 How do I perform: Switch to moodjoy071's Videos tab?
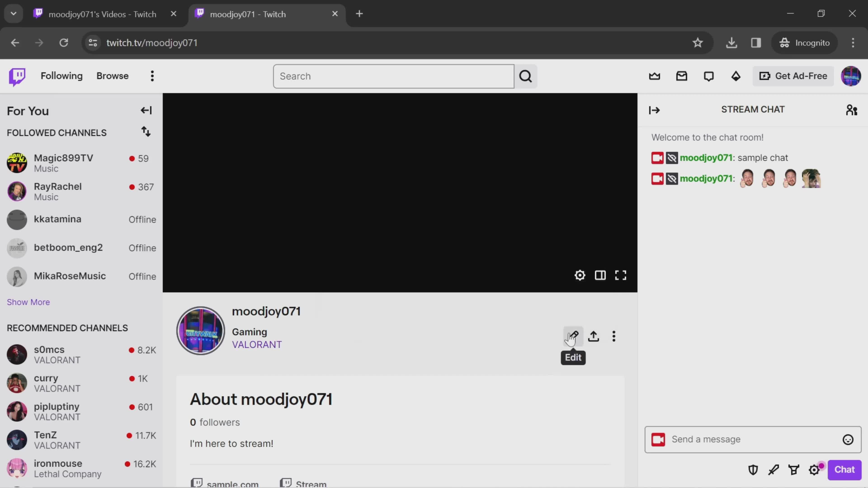coord(102,14)
